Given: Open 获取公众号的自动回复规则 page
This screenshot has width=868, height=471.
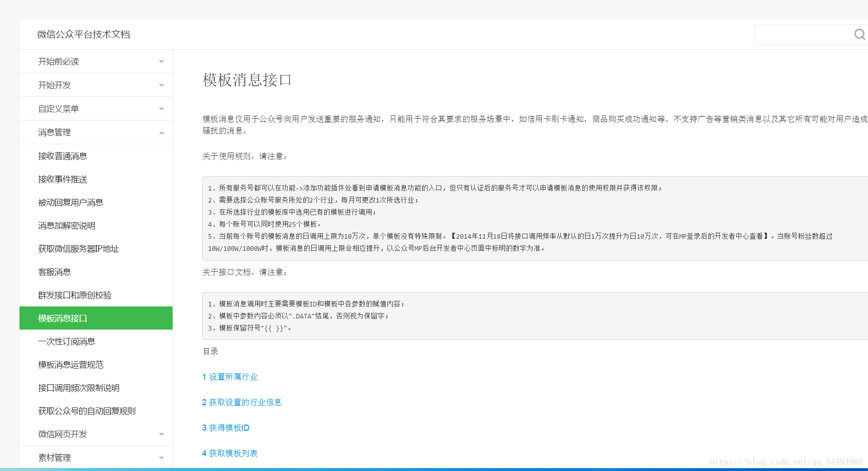Looking at the screenshot, I should click(87, 411).
